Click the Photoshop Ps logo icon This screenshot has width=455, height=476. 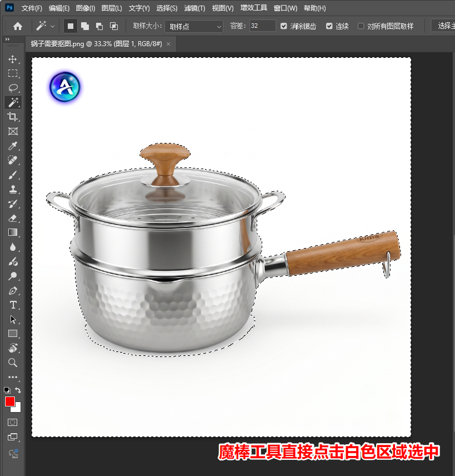[9, 8]
